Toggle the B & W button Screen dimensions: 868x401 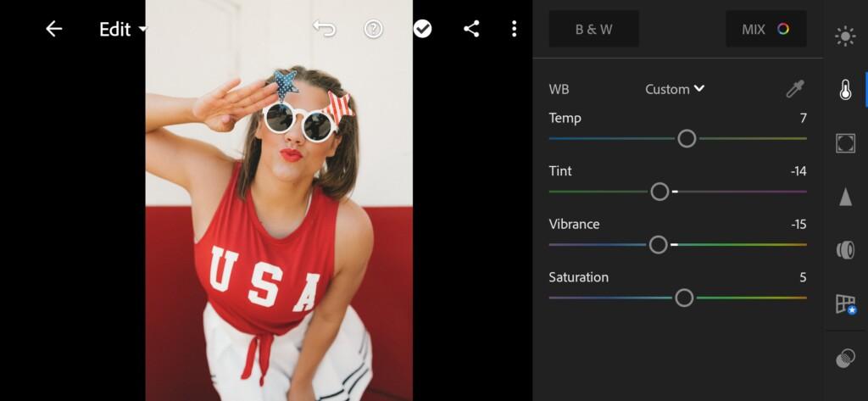pos(594,29)
